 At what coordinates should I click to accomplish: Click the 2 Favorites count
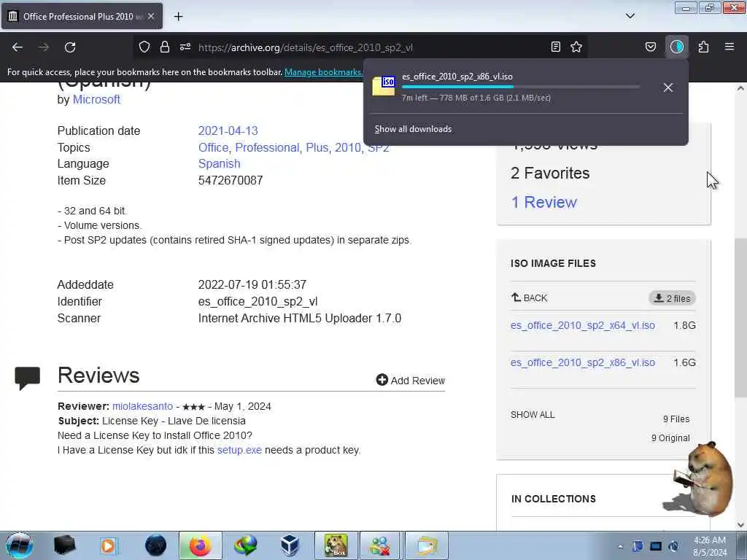[x=550, y=174]
